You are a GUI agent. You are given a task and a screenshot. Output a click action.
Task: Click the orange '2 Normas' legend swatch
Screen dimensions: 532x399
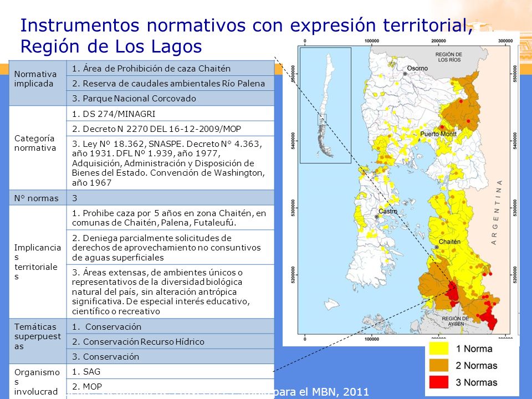pos(439,365)
